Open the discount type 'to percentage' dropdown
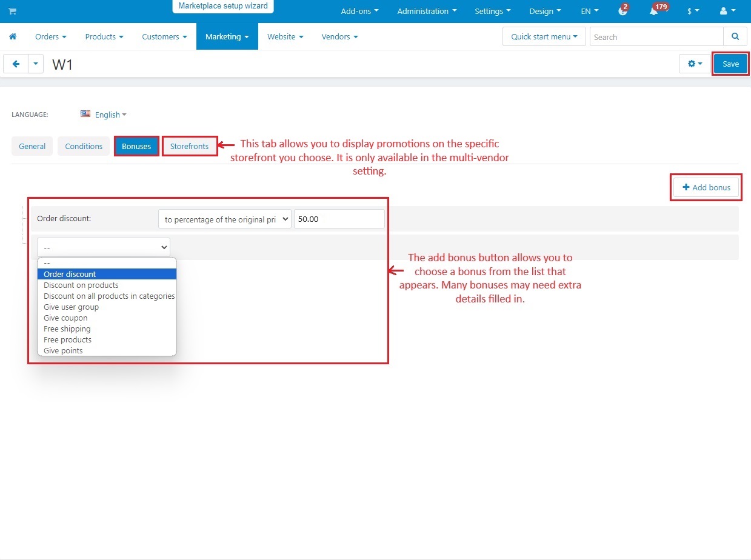Screen dimensions: 751x560 click(x=225, y=219)
